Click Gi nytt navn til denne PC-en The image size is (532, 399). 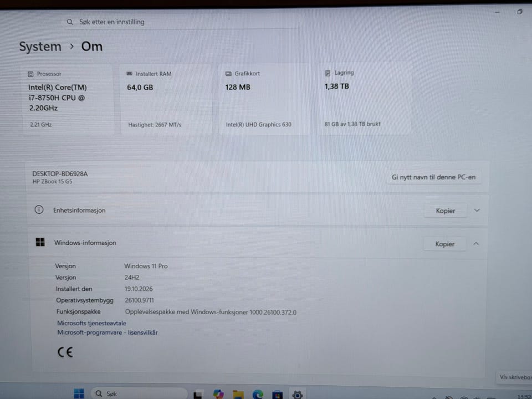pyautogui.click(x=433, y=177)
